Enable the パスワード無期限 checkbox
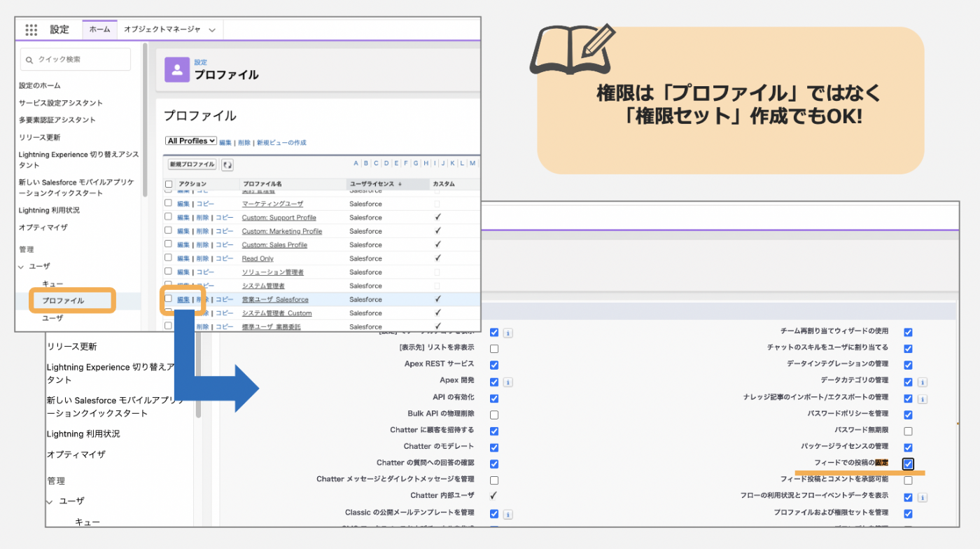980x549 pixels. (x=908, y=431)
